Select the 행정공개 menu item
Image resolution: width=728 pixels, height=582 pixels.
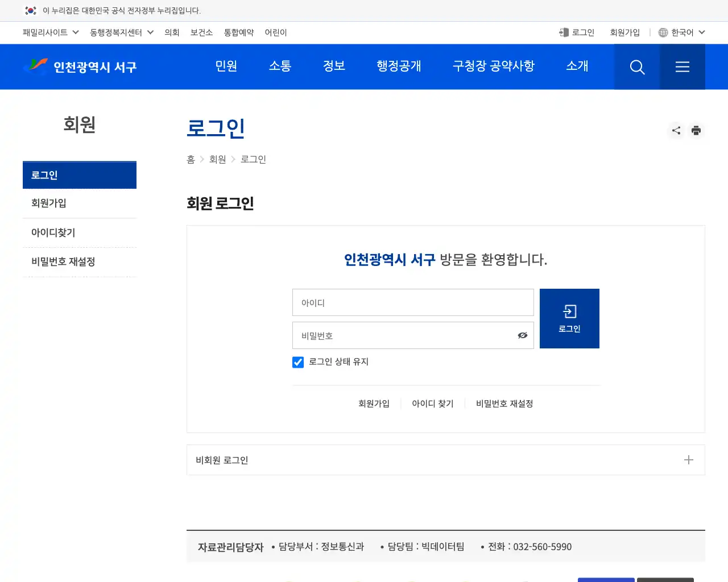click(399, 66)
